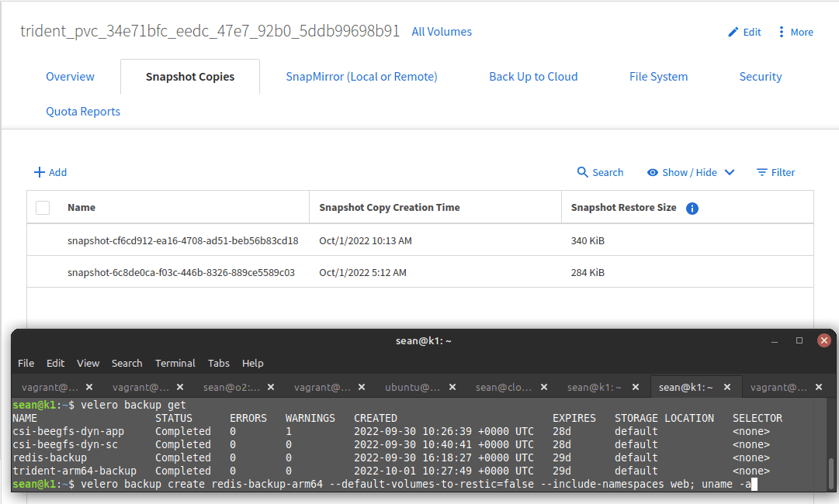Sort by Snapshot Copy Creation Time header

(x=390, y=207)
